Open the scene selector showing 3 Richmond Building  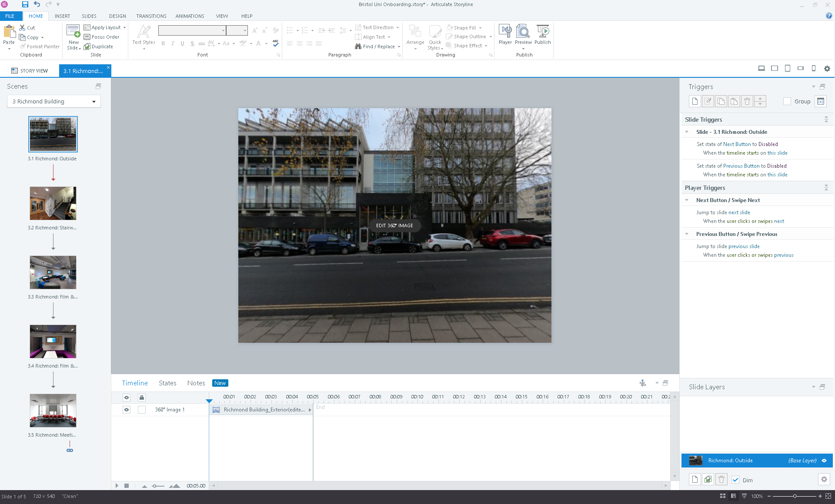pos(53,101)
